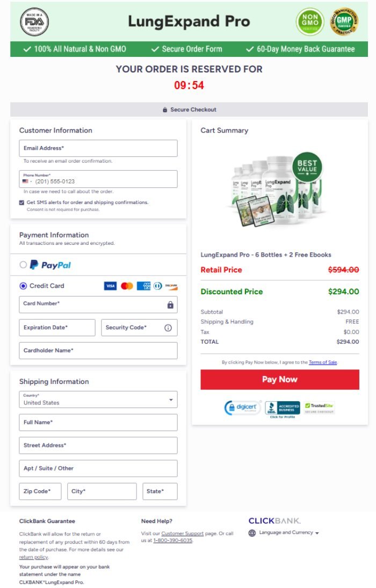Click the Visa card icon
The height and width of the screenshot is (588, 376).
coord(110,286)
